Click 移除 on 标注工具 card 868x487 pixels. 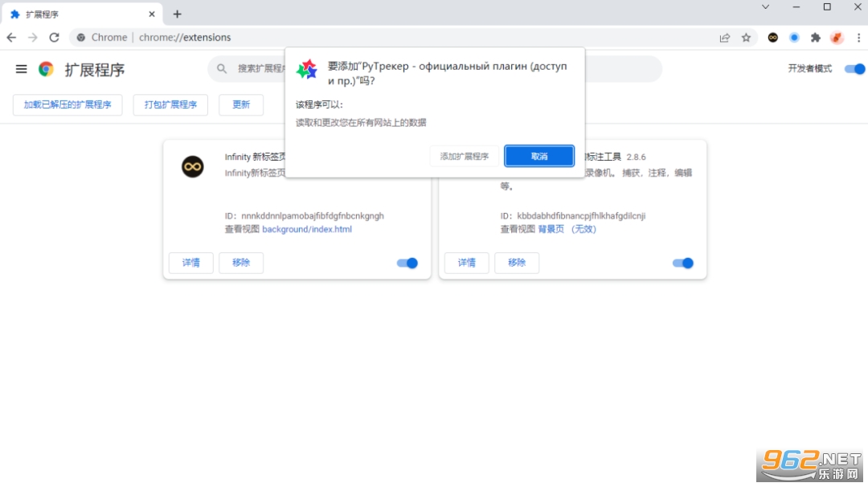517,263
